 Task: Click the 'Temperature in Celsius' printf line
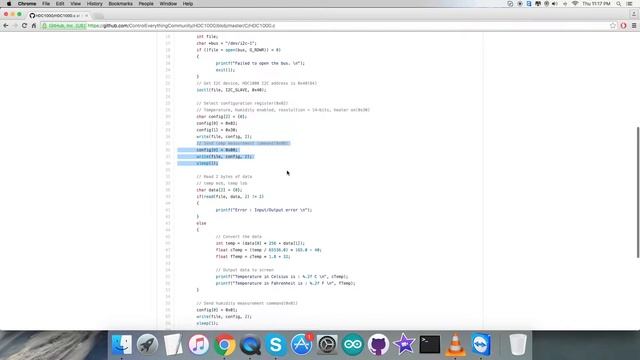pos(282,277)
